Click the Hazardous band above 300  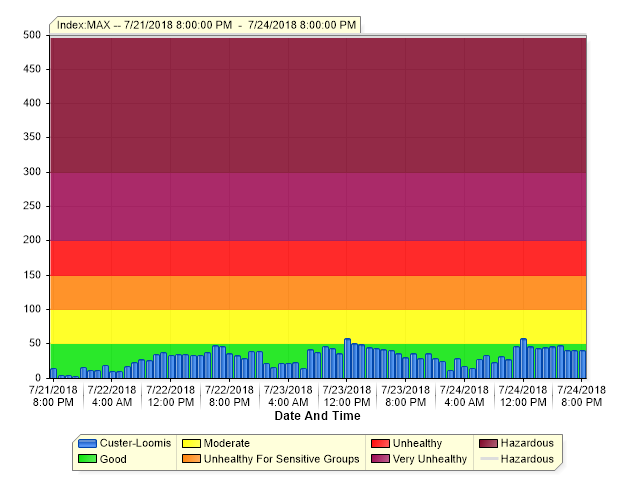point(318,105)
